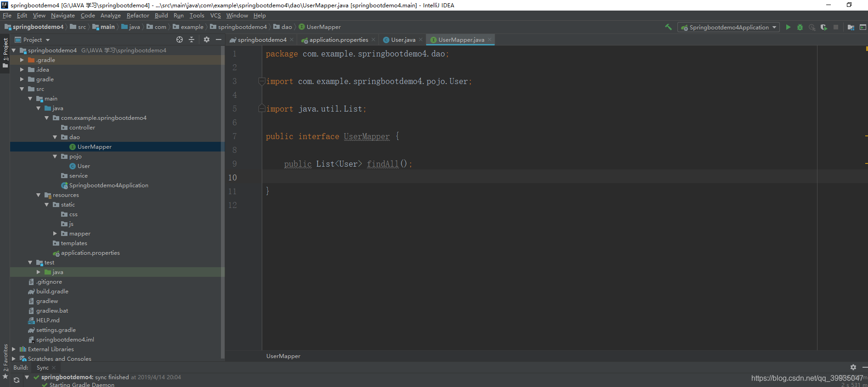Expand Scratches and Consoles node
Image resolution: width=868 pixels, height=387 pixels.
tap(13, 359)
